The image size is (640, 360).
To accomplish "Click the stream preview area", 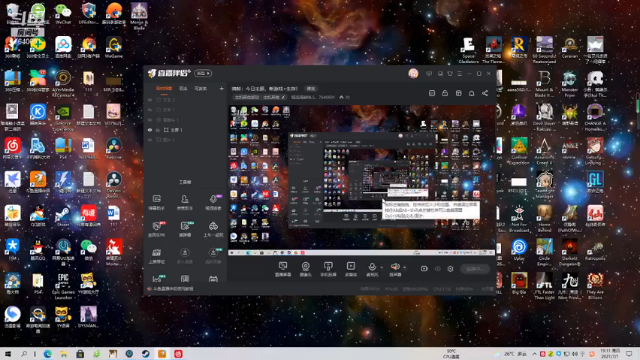I will (x=362, y=180).
